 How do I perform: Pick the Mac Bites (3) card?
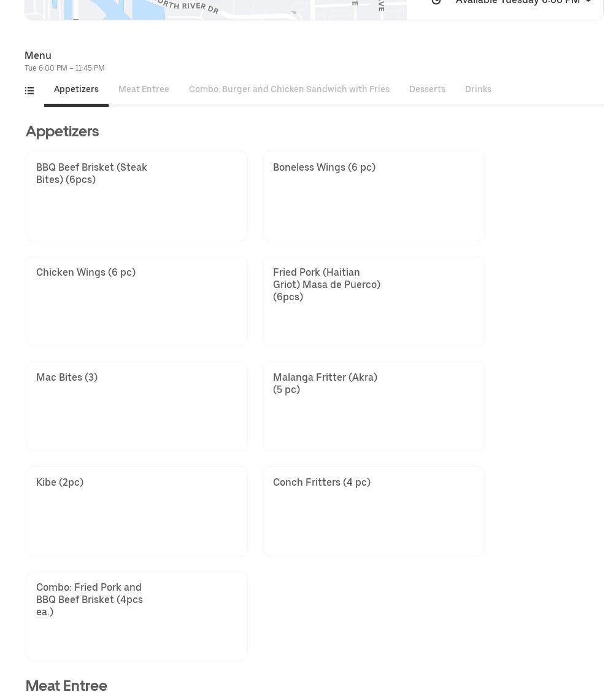click(136, 406)
